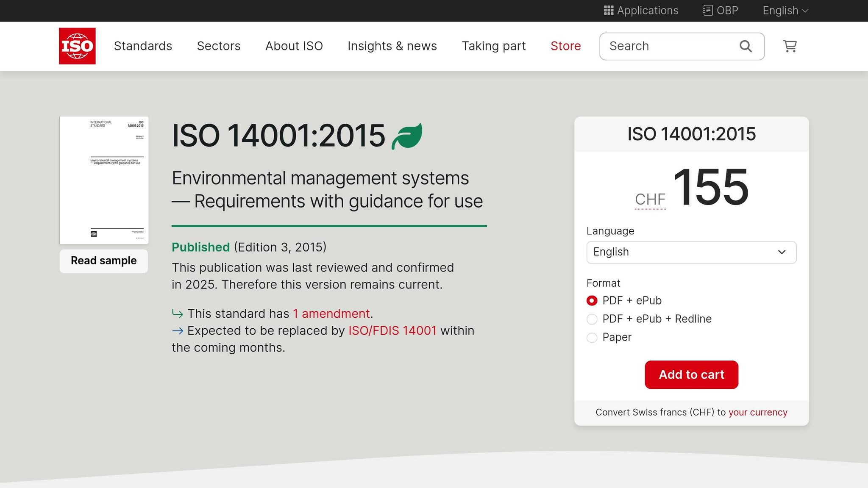Viewport: 868px width, 488px height.
Task: Click the green leaf icon beside the title
Action: pos(407,136)
